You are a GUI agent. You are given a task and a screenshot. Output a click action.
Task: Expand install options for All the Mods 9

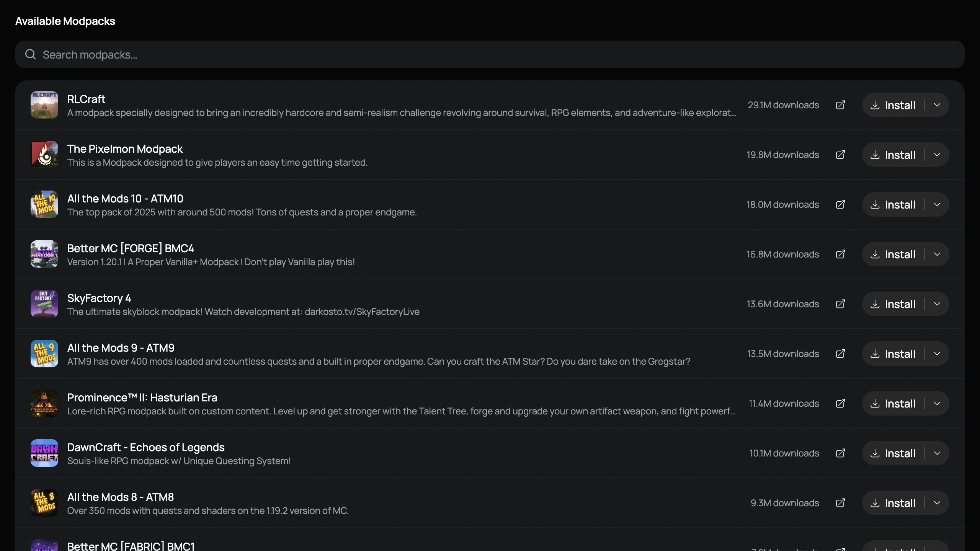click(937, 354)
